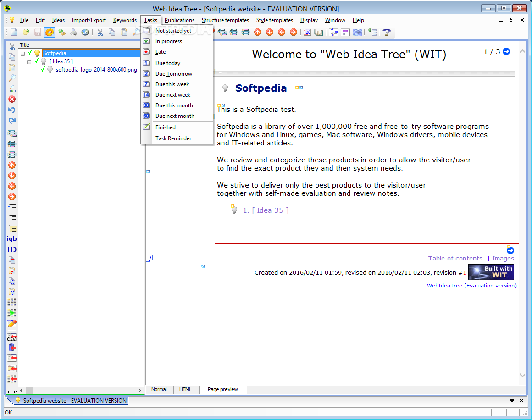Image resolution: width=532 pixels, height=420 pixels.
Task: Click the orange right arrow in top toolbar
Action: click(294, 32)
